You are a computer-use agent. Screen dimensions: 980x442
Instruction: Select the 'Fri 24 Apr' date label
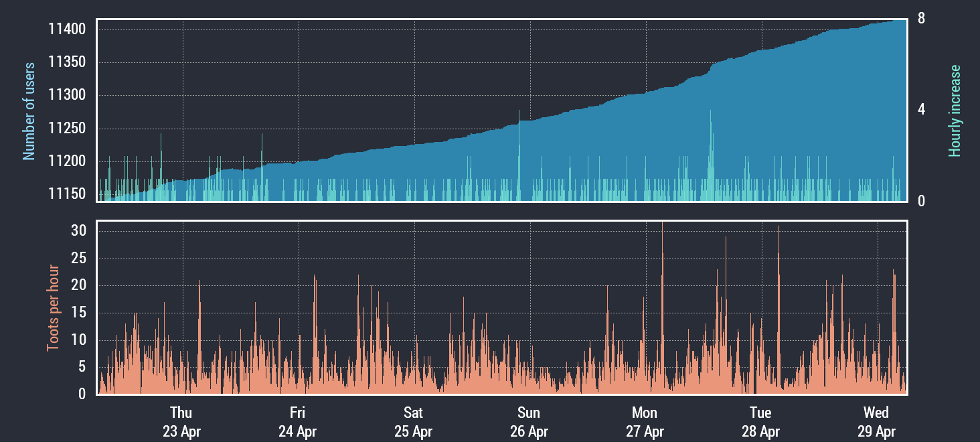[x=297, y=422]
